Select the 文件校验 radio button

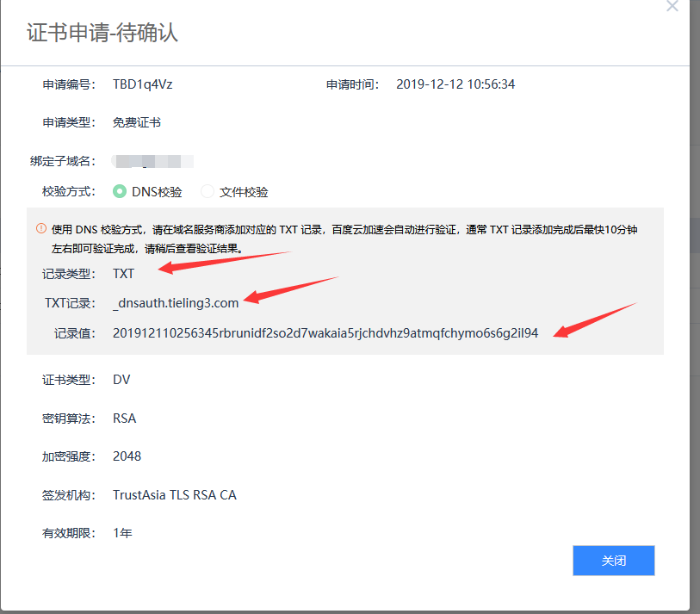click(208, 192)
